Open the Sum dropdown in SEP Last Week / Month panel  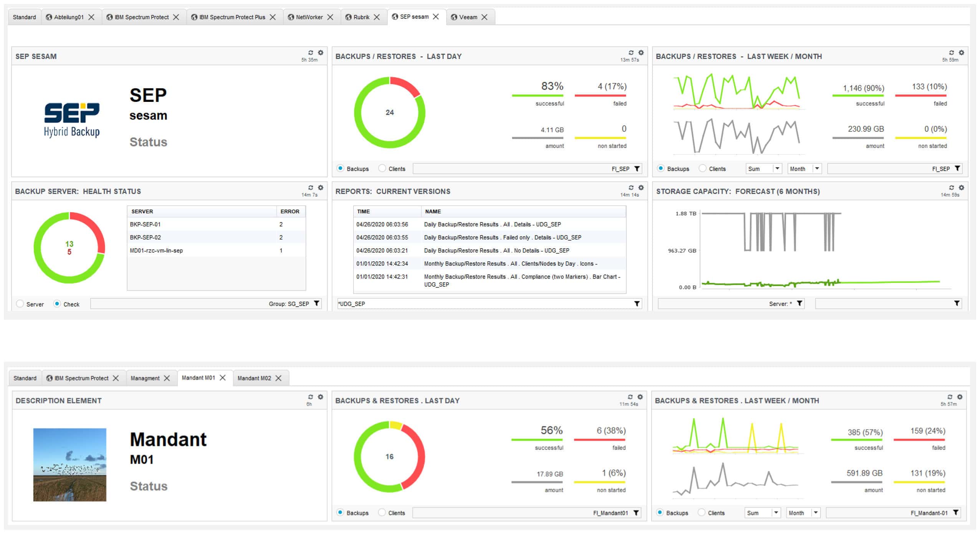click(x=777, y=169)
